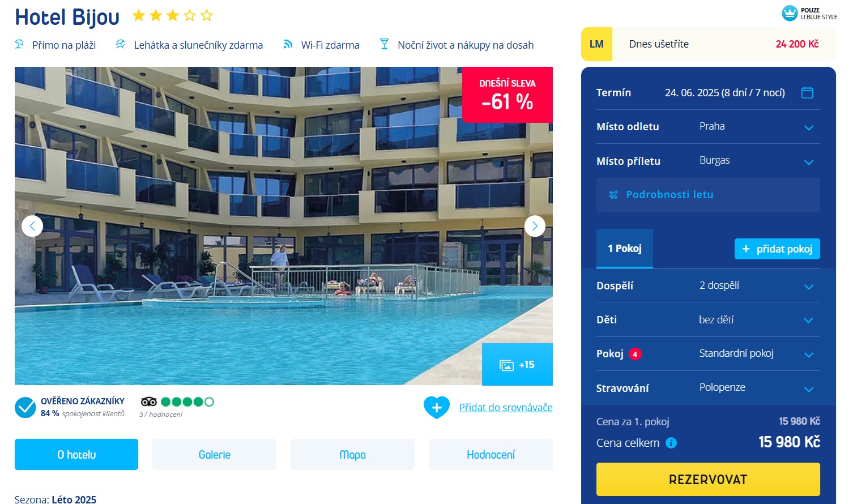Open the Přidat do srovnávače link
The height and width of the screenshot is (504, 853).
[x=506, y=408]
